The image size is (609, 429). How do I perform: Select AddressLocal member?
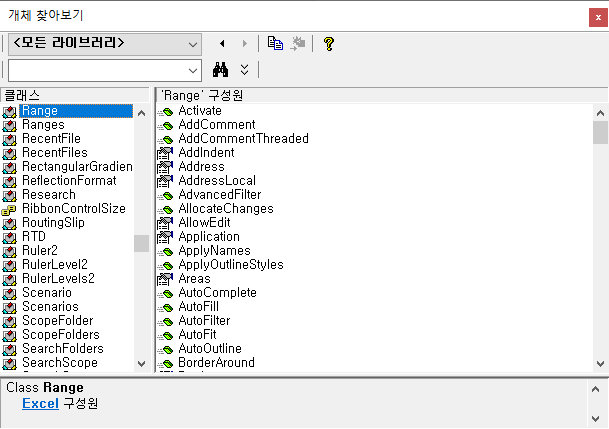217,181
